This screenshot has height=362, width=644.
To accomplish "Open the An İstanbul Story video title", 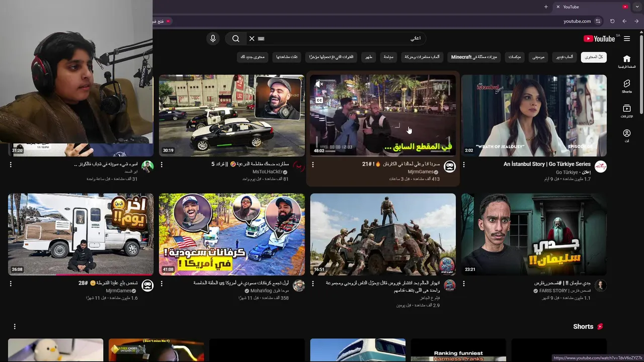I will coord(547,164).
